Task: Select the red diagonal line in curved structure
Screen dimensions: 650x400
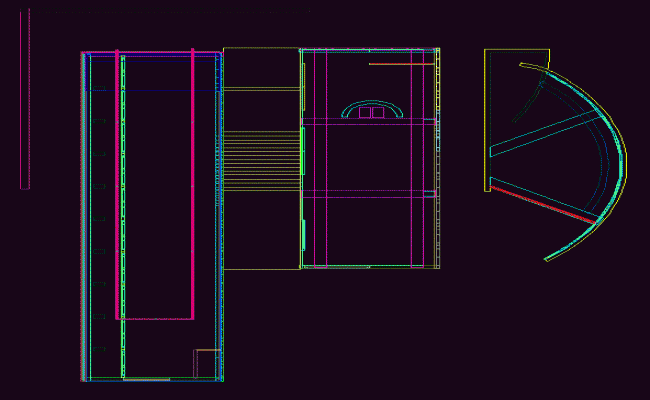Action: point(543,205)
